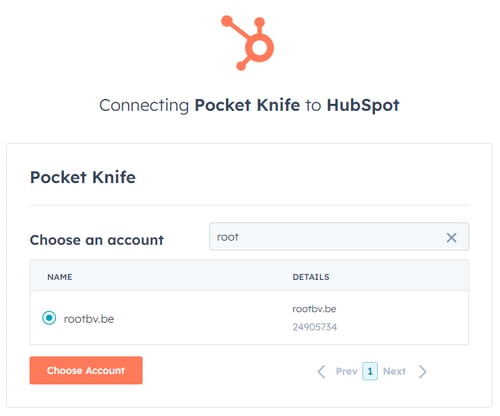Image resolution: width=500 pixels, height=416 pixels.
Task: Click the Next pagination link
Action: pos(394,371)
